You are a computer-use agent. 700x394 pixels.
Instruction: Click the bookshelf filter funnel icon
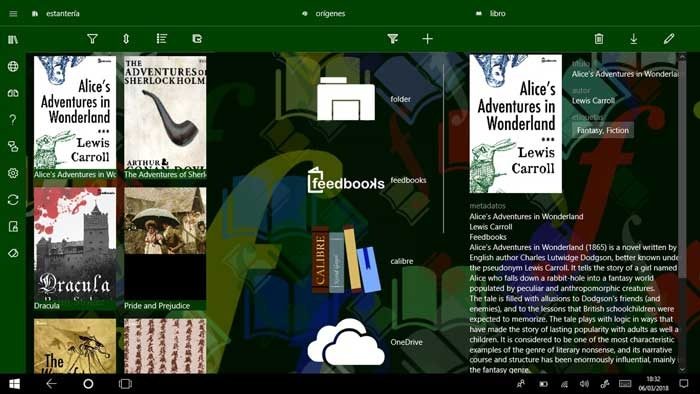coord(92,39)
